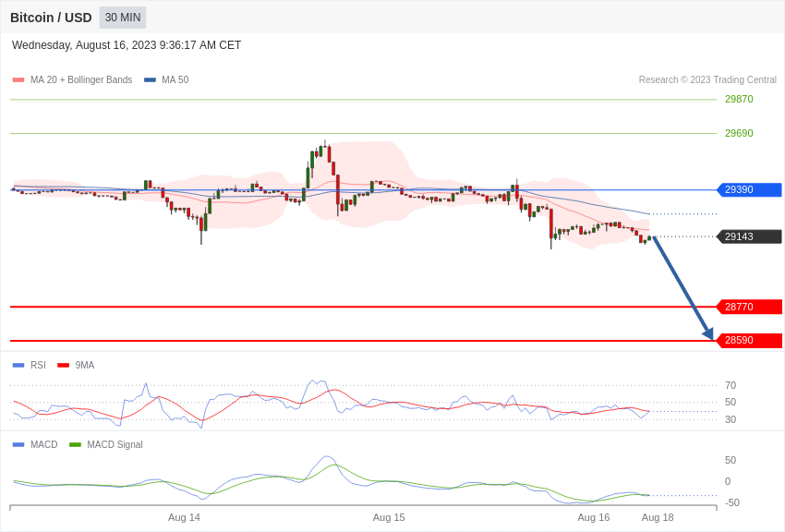Click the Aug 14 date marker
This screenshot has height=532, width=785.
pyautogui.click(x=184, y=517)
